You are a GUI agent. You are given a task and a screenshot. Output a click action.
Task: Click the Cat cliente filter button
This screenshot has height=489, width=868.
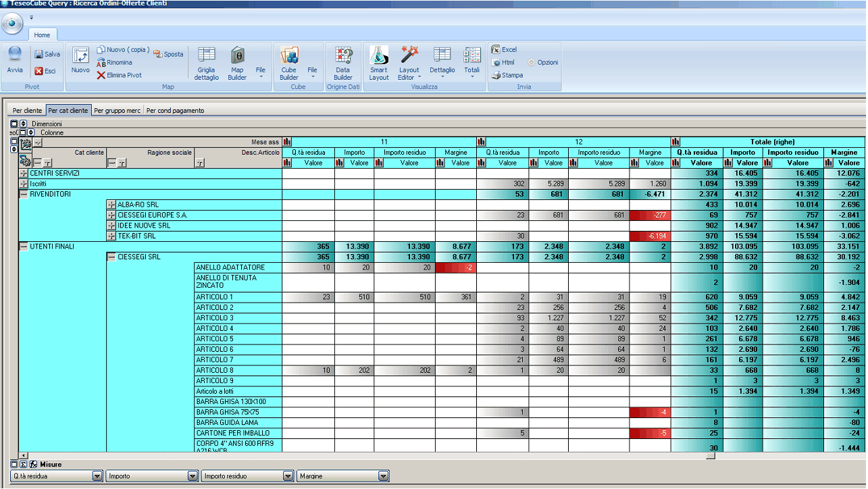point(47,163)
